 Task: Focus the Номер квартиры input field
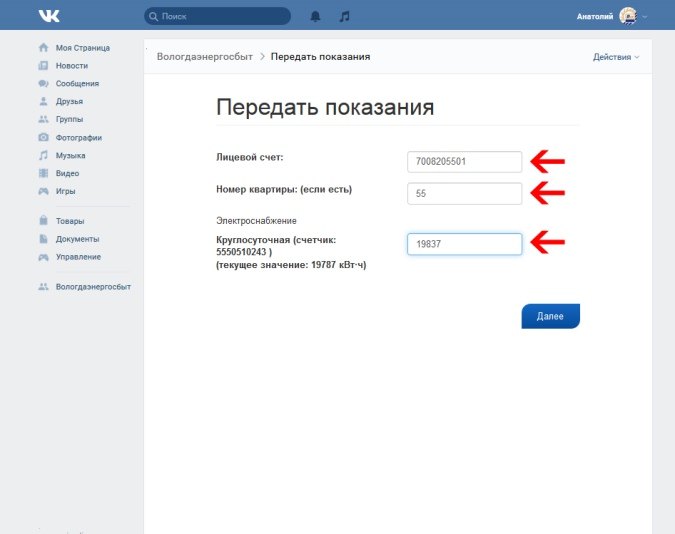(x=464, y=194)
